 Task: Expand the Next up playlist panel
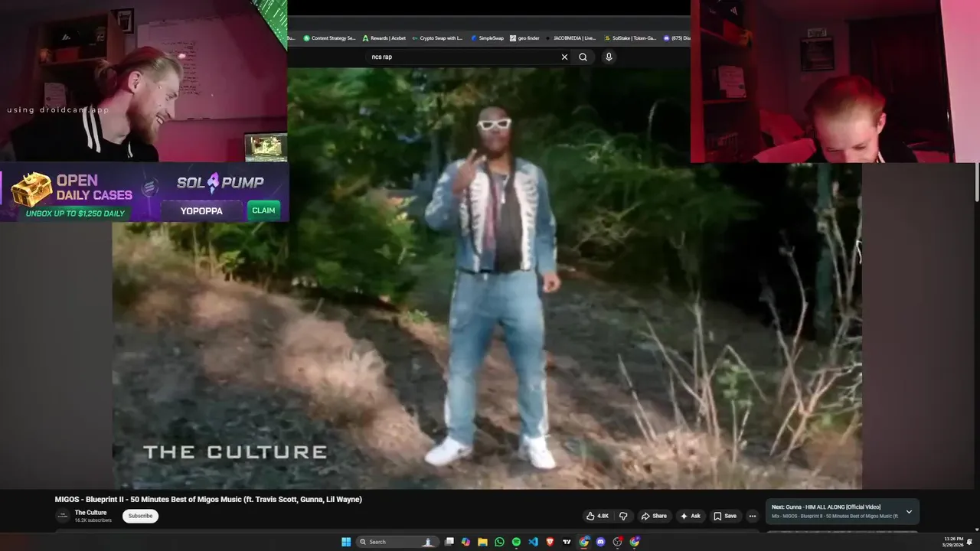909,511
